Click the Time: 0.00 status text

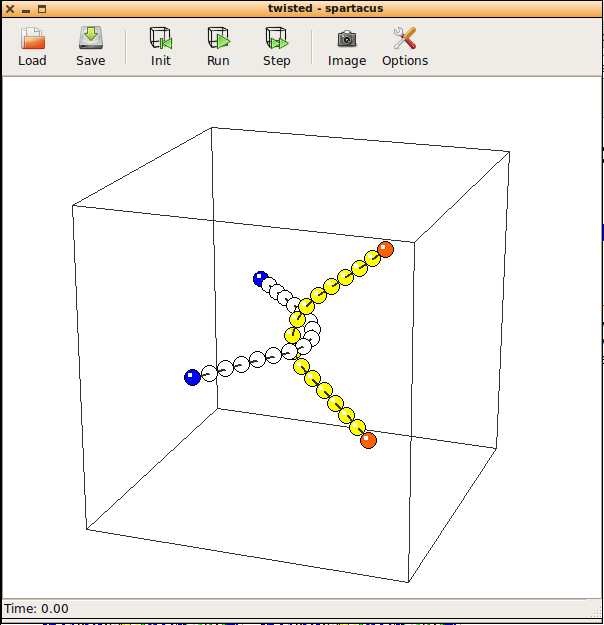click(x=36, y=609)
